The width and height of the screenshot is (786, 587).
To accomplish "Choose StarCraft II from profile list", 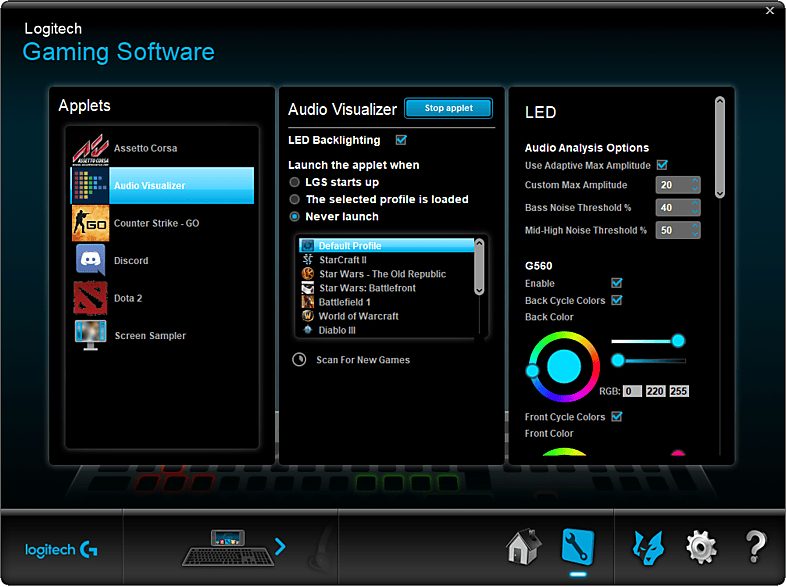I will click(342, 260).
